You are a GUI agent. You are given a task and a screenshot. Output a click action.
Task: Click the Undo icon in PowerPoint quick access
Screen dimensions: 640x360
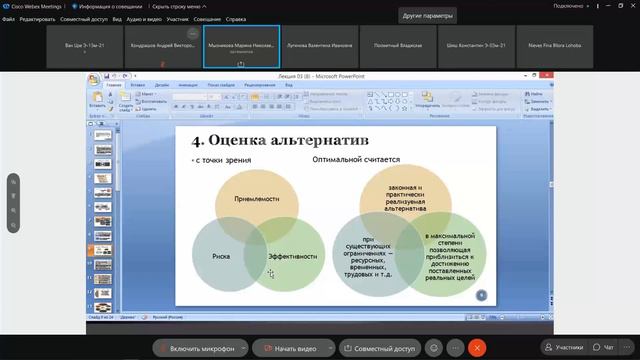pos(115,76)
